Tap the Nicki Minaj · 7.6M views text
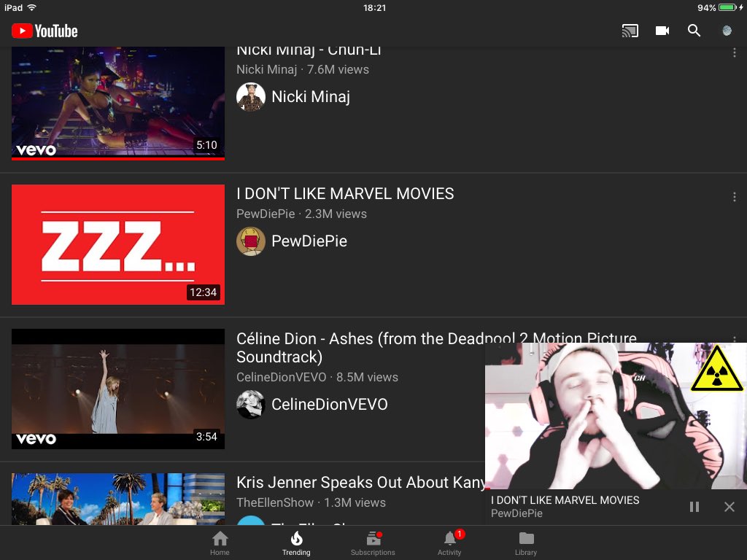The image size is (747, 560). tap(303, 69)
